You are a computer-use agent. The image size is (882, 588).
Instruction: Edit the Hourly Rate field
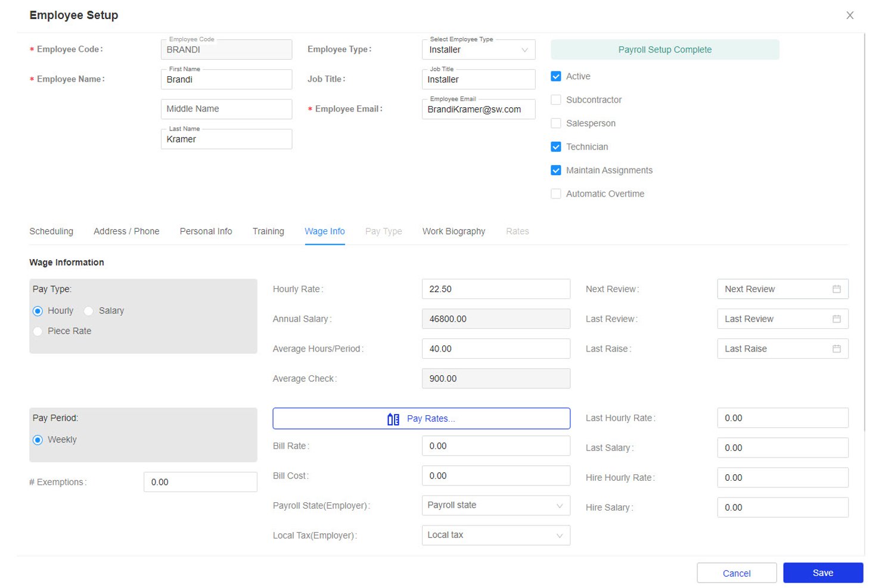[496, 289]
